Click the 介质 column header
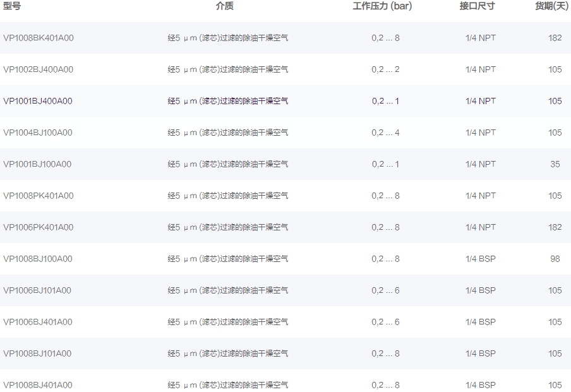Viewport: 571px width, 392px height. [225, 6]
